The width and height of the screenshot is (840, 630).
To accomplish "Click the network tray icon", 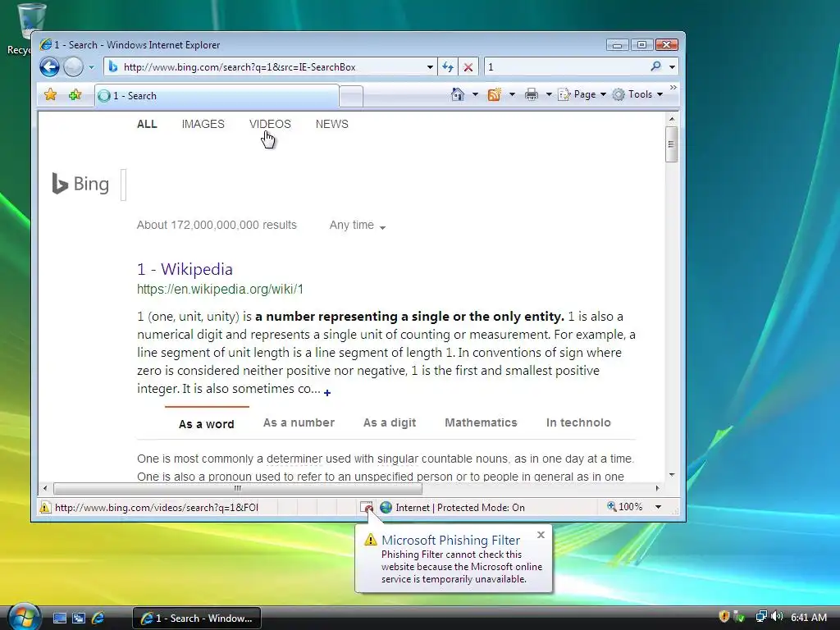I will (760, 617).
